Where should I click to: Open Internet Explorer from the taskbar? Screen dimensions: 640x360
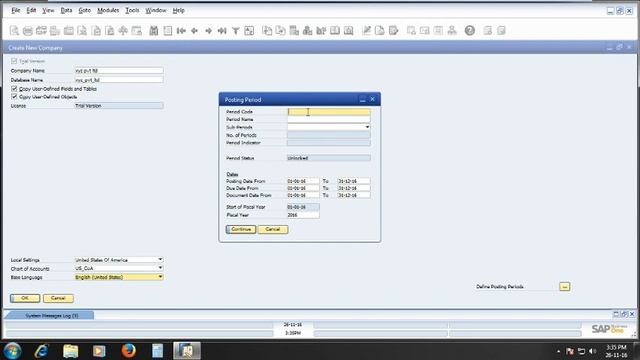tap(42, 351)
